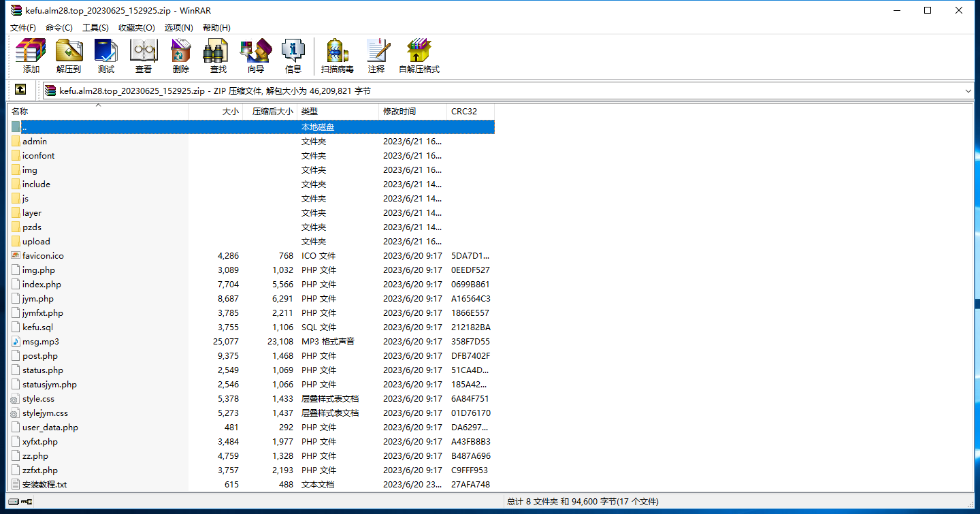
Task: Launch the Wizard (向导) icon
Action: pyautogui.click(x=255, y=56)
